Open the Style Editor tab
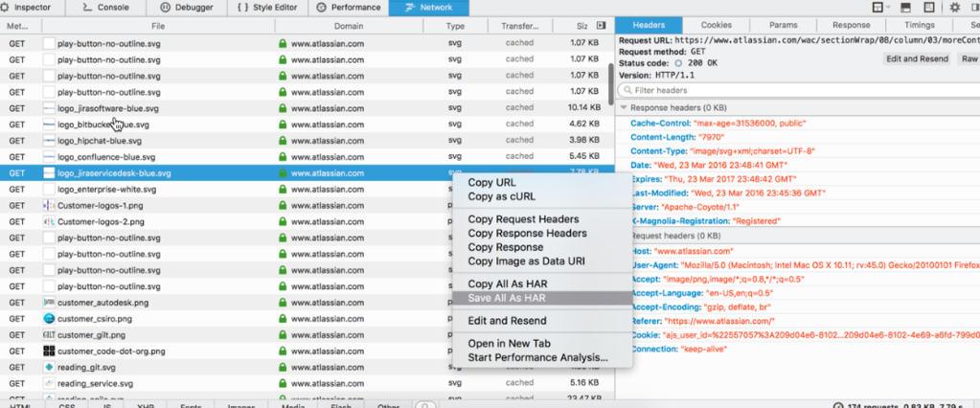This screenshot has width=980, height=408. click(x=266, y=8)
